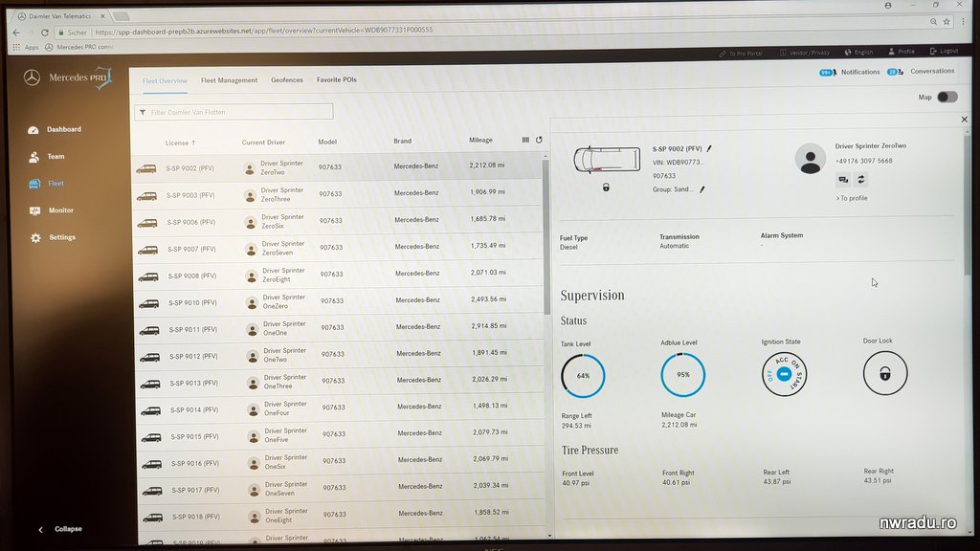The height and width of the screenshot is (551, 980).
Task: Reload page with browser refresh button
Action: pos(44,33)
